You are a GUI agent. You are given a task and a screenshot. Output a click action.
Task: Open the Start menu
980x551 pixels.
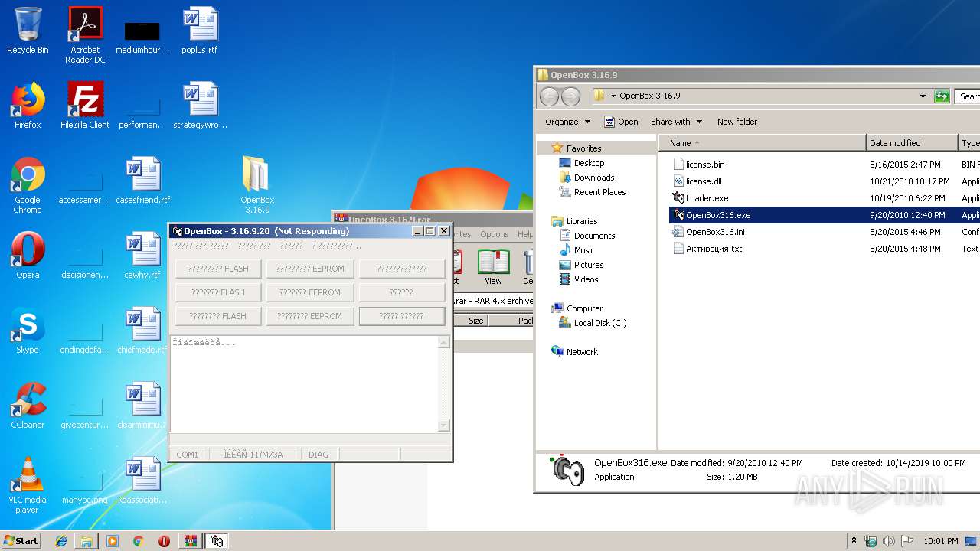tap(21, 541)
